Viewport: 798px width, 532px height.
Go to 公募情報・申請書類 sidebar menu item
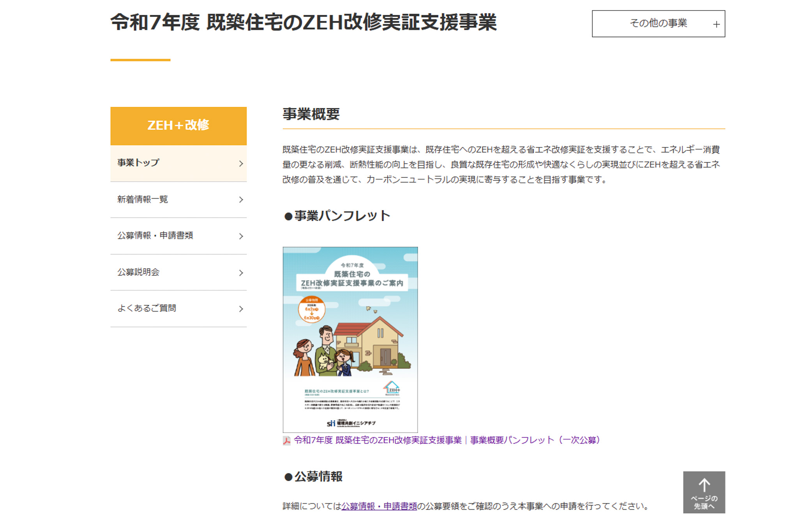tap(155, 236)
